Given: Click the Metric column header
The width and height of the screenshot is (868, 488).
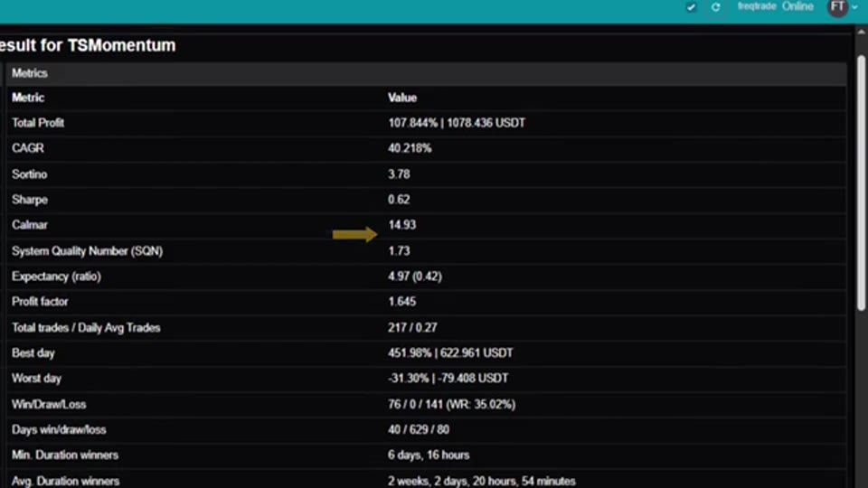Looking at the screenshot, I should tap(28, 98).
